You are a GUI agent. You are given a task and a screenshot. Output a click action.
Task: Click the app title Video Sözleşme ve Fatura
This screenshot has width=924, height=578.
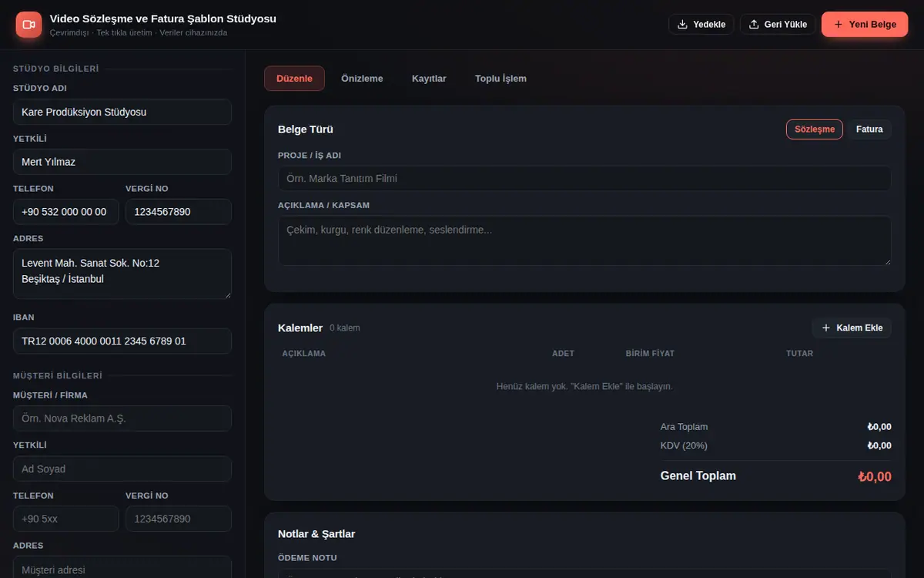(x=162, y=18)
